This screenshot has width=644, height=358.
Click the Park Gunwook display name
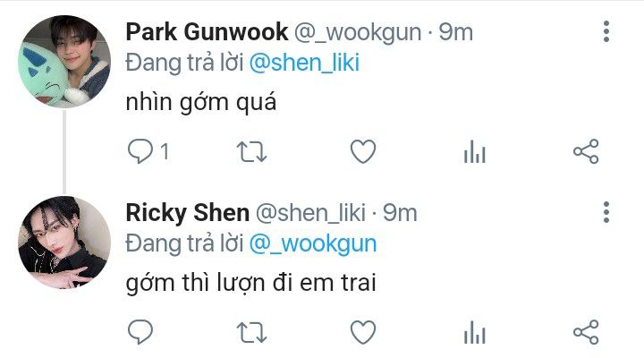pos(207,32)
